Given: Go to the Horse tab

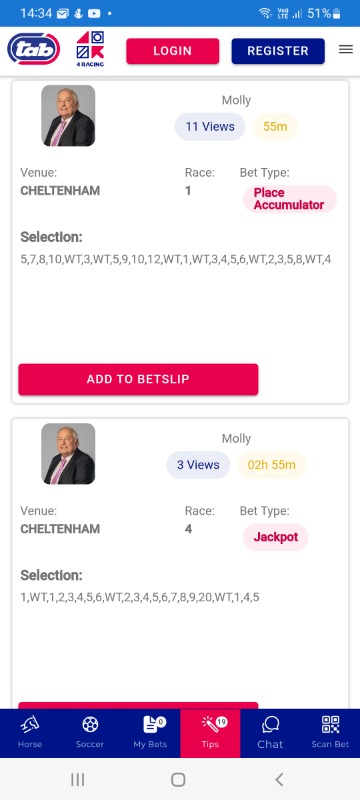Looking at the screenshot, I should (30, 733).
